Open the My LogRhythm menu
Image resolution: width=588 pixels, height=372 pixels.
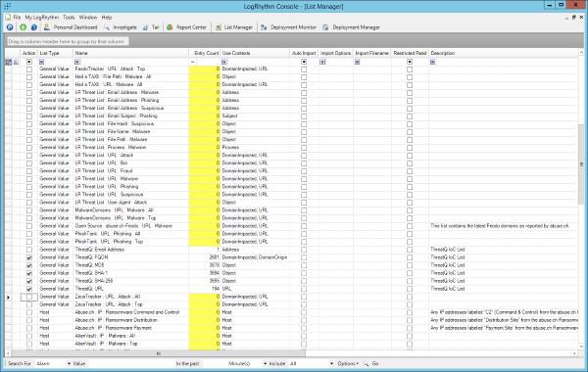point(42,18)
